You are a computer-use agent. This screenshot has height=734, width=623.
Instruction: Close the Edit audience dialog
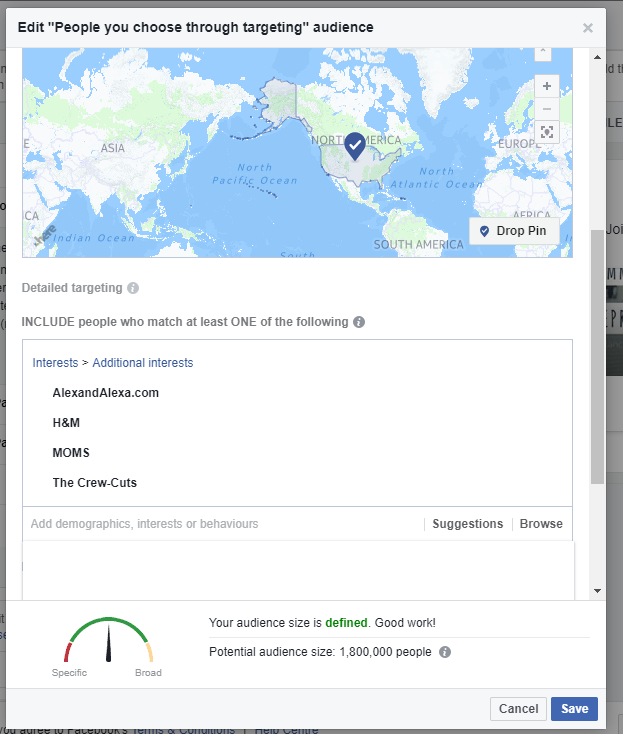588,28
